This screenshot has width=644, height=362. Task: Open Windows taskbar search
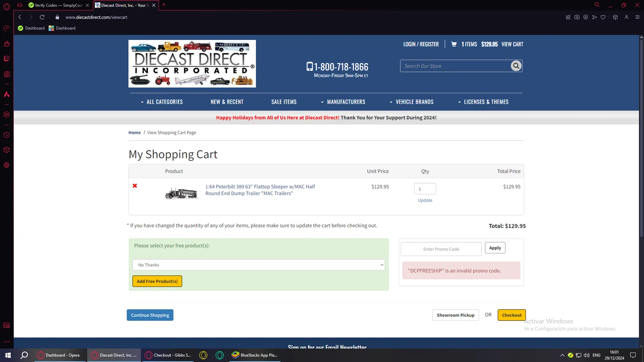coord(24,355)
